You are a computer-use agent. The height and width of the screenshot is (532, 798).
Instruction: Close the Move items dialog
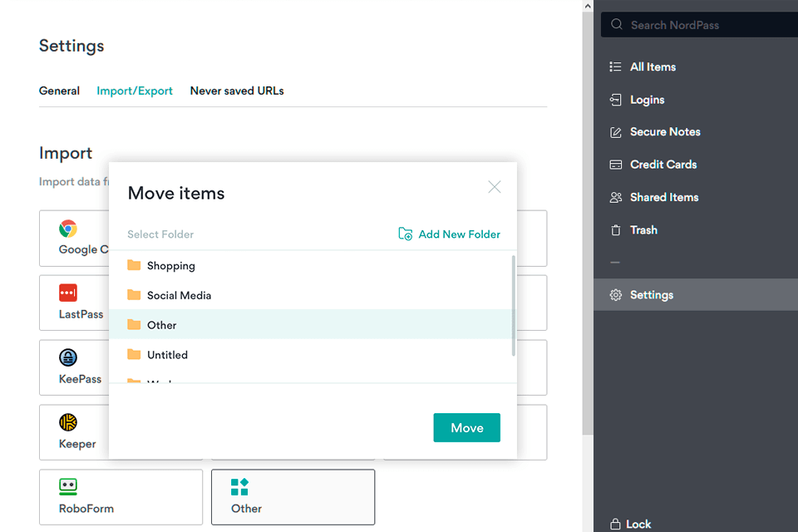click(495, 187)
